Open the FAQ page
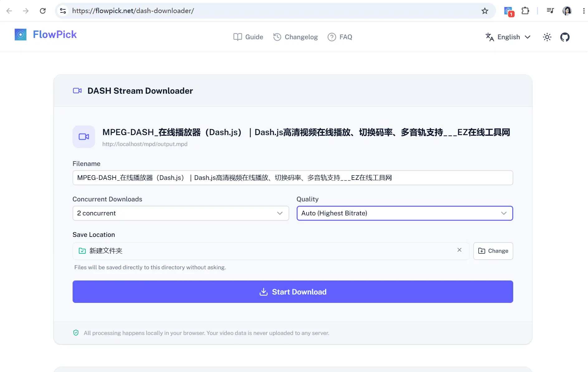 (x=340, y=37)
